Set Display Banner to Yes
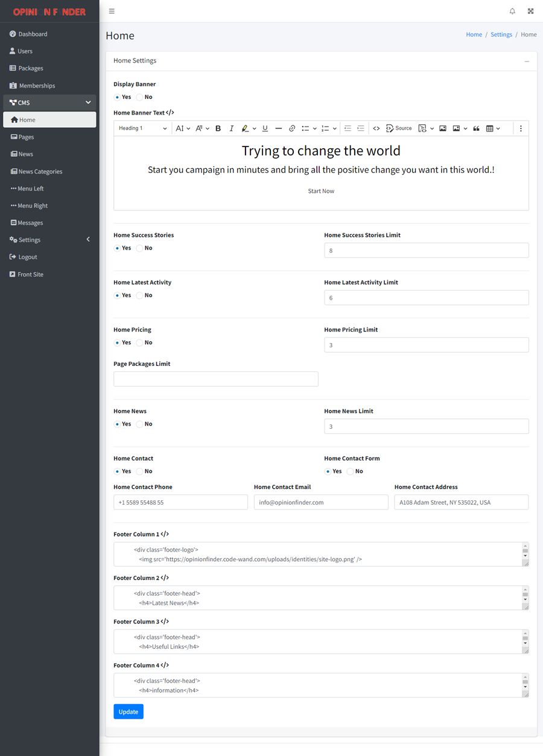The image size is (543, 756). click(x=117, y=97)
